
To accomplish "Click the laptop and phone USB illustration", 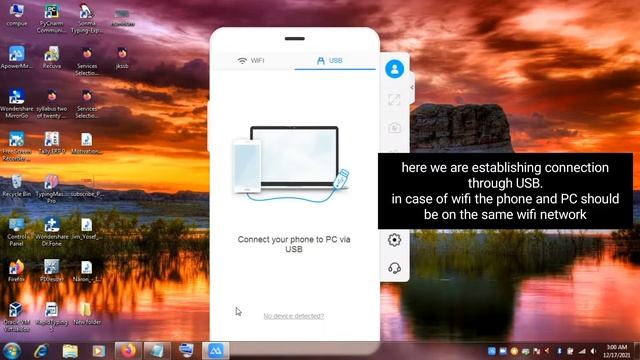I will coord(292,163).
